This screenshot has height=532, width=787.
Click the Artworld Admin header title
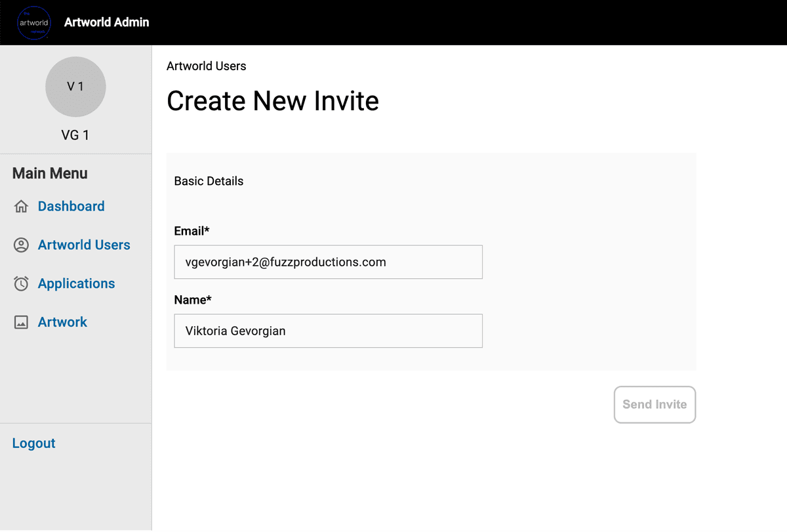(x=106, y=22)
